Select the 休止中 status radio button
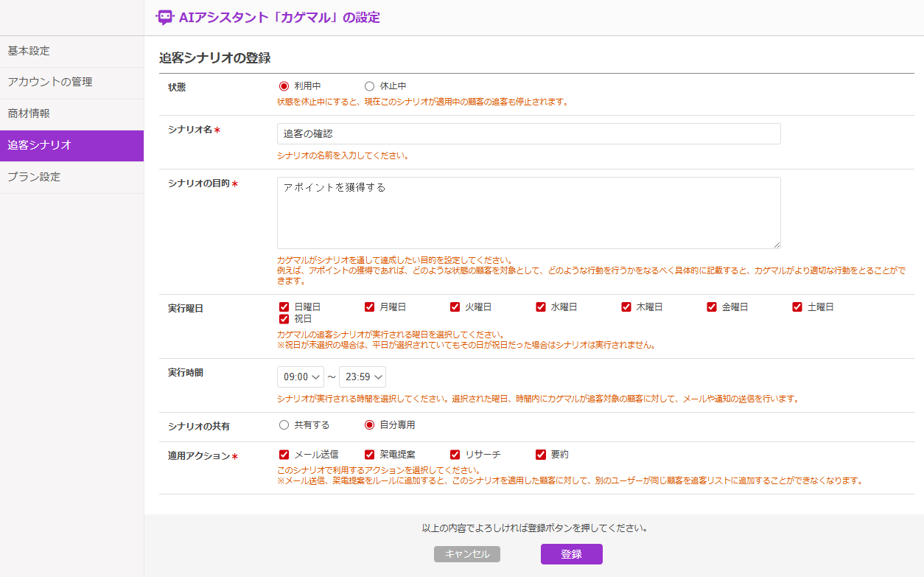924x577 pixels. [369, 86]
